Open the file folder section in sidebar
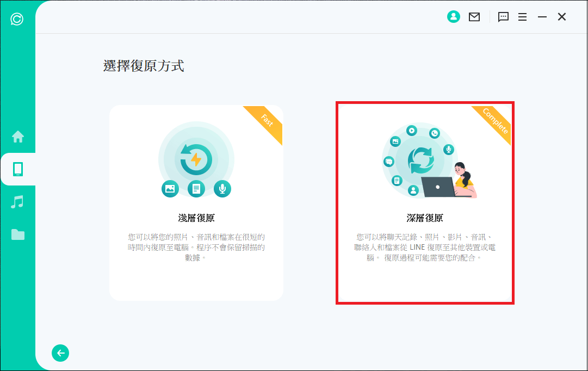The height and width of the screenshot is (371, 588). click(18, 234)
